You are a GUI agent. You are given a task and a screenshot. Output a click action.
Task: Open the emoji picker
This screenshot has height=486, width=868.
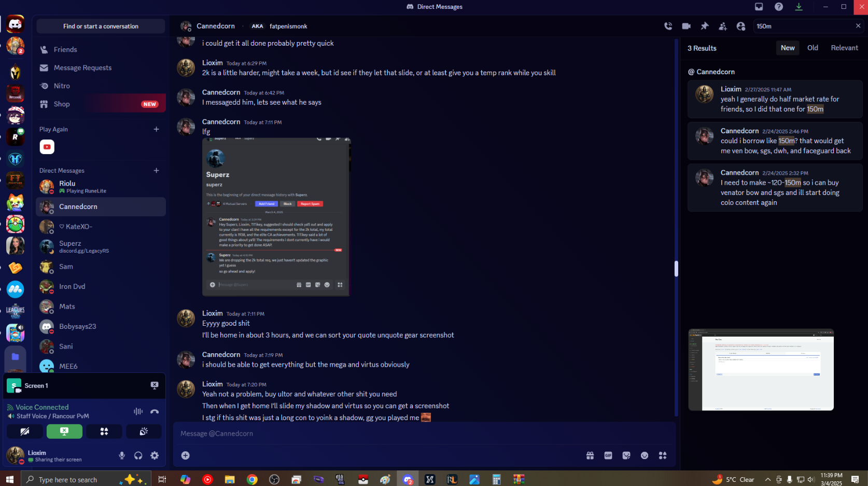(x=645, y=455)
